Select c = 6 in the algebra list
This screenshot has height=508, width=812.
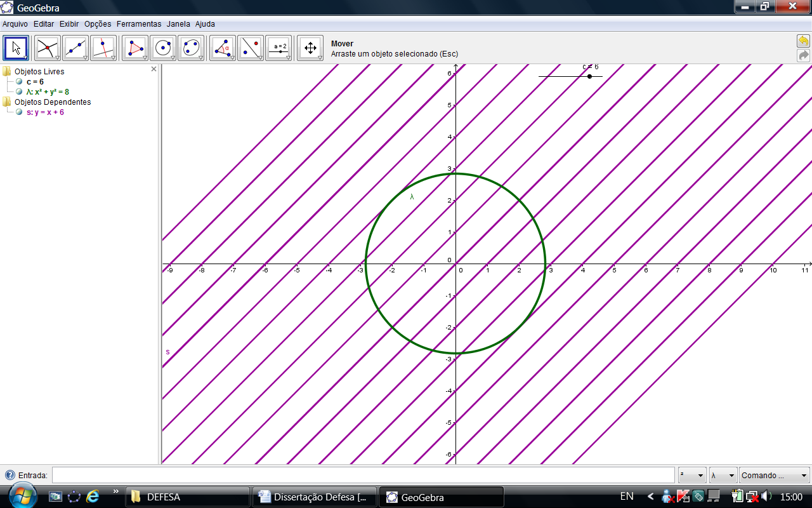[35, 82]
